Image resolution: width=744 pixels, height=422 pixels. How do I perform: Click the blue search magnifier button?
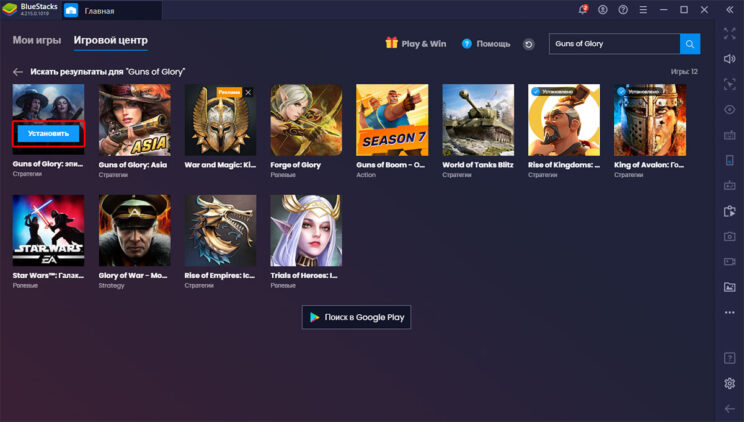690,44
